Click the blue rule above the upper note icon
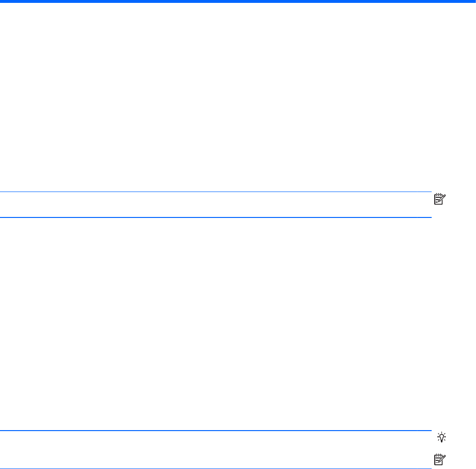 click(215, 192)
